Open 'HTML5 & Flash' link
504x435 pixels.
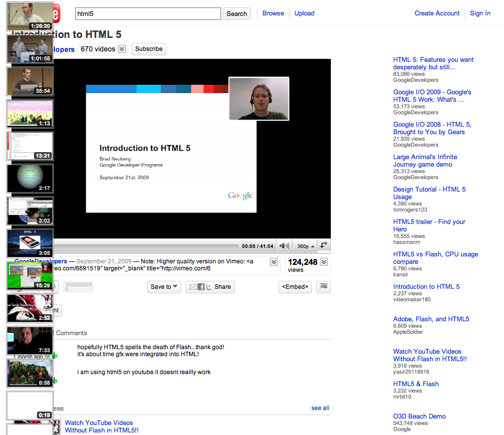click(x=416, y=384)
